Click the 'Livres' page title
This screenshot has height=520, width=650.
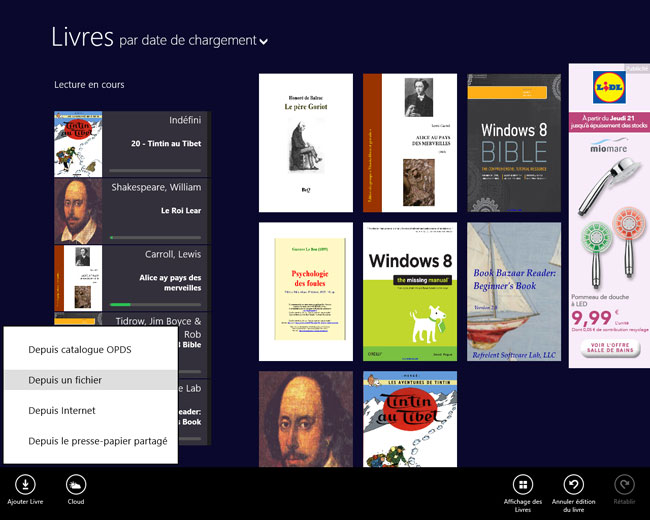click(x=82, y=37)
